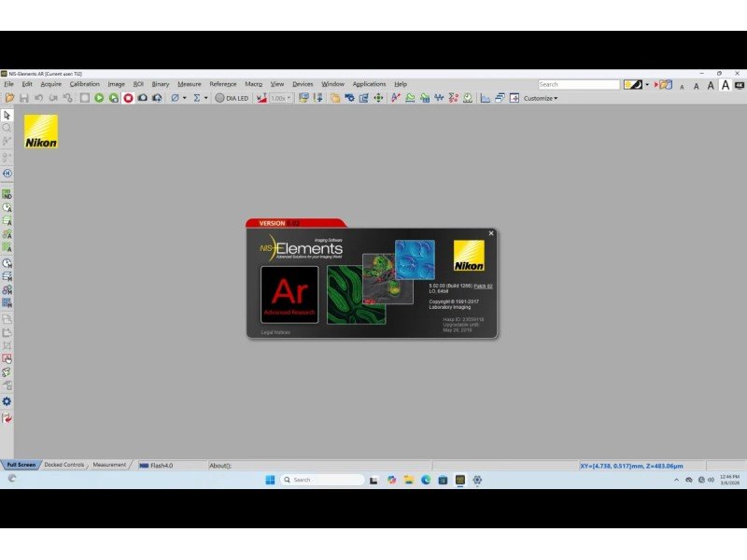Click the Patch 02 link in About dialog
The height and width of the screenshot is (560, 747).
coord(483,287)
